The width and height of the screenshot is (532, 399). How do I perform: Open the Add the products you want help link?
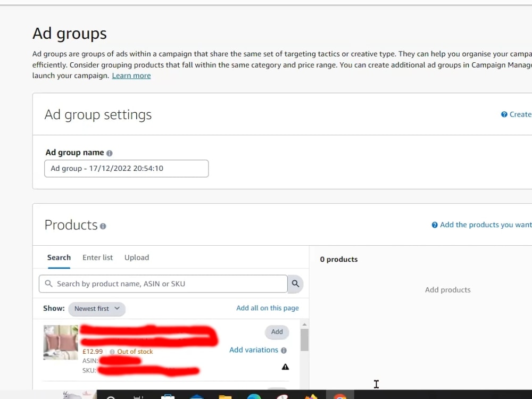point(486,225)
